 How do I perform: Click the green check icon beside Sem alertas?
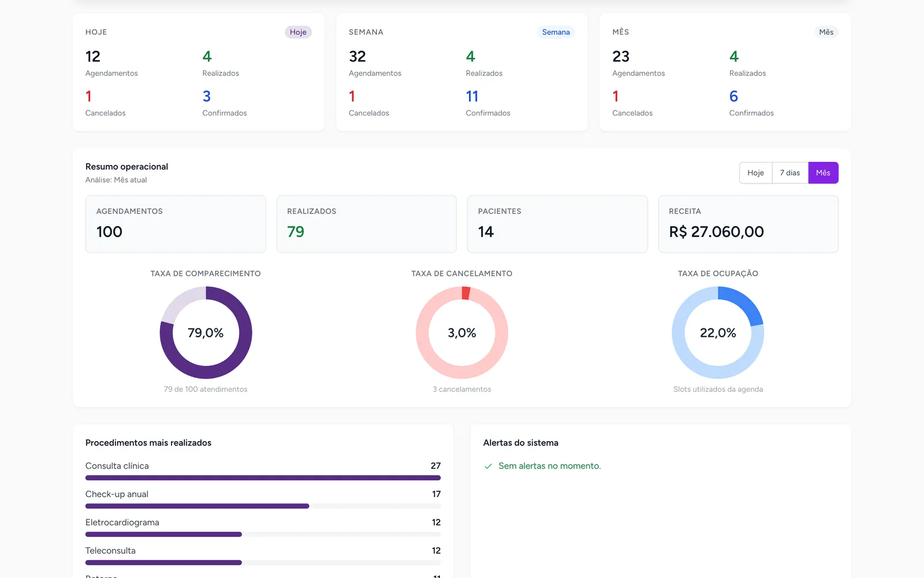pyautogui.click(x=488, y=466)
